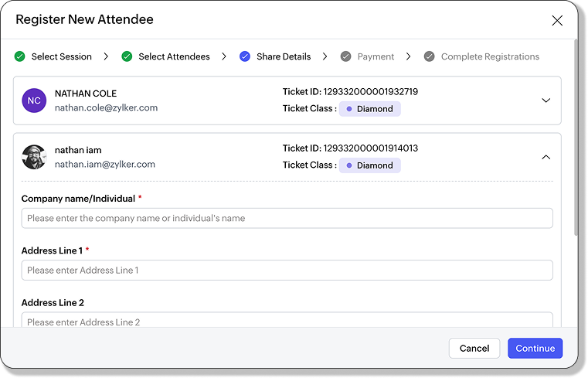Image resolution: width=588 pixels, height=378 pixels.
Task: Click into the Address Line 1 field
Action: pos(287,271)
